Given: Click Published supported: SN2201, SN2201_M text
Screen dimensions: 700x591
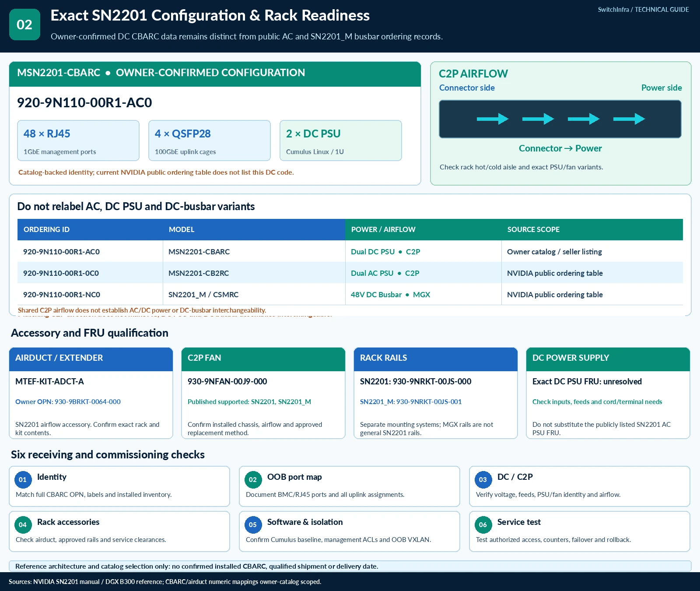Looking at the screenshot, I should (x=249, y=402).
